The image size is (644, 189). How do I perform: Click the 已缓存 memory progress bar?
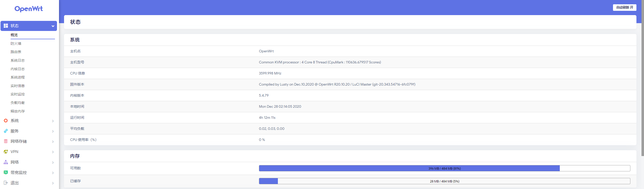pos(445,181)
